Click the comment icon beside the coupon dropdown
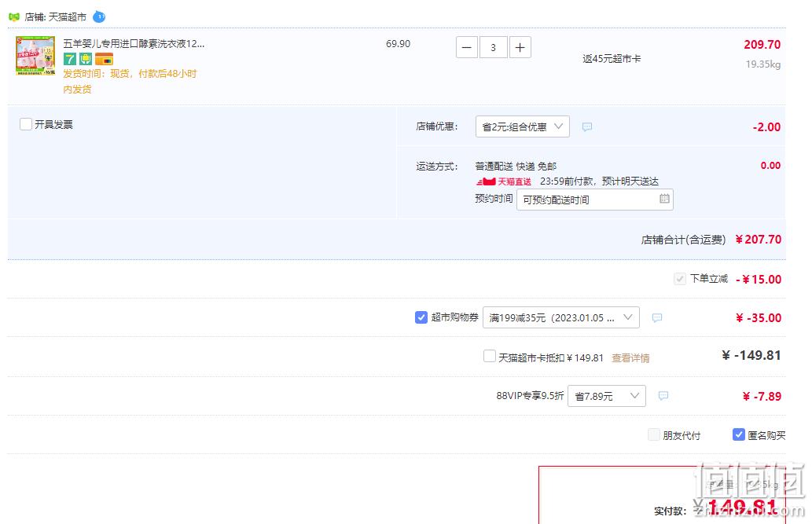This screenshot has height=524, width=812. point(656,318)
